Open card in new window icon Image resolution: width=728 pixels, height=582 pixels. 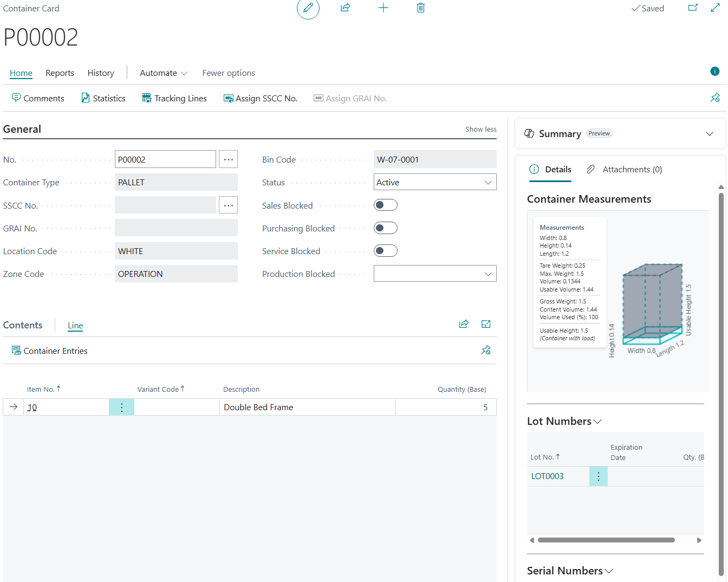pos(693,8)
